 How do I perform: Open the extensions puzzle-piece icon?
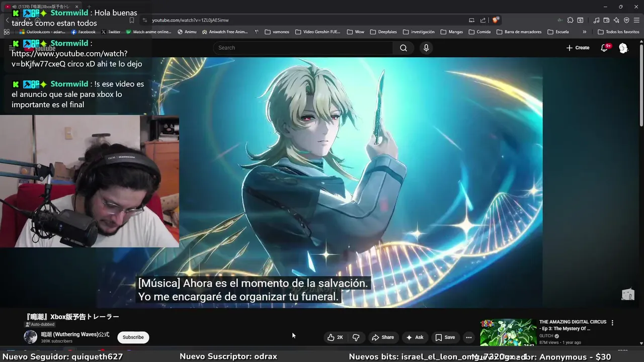tap(570, 20)
